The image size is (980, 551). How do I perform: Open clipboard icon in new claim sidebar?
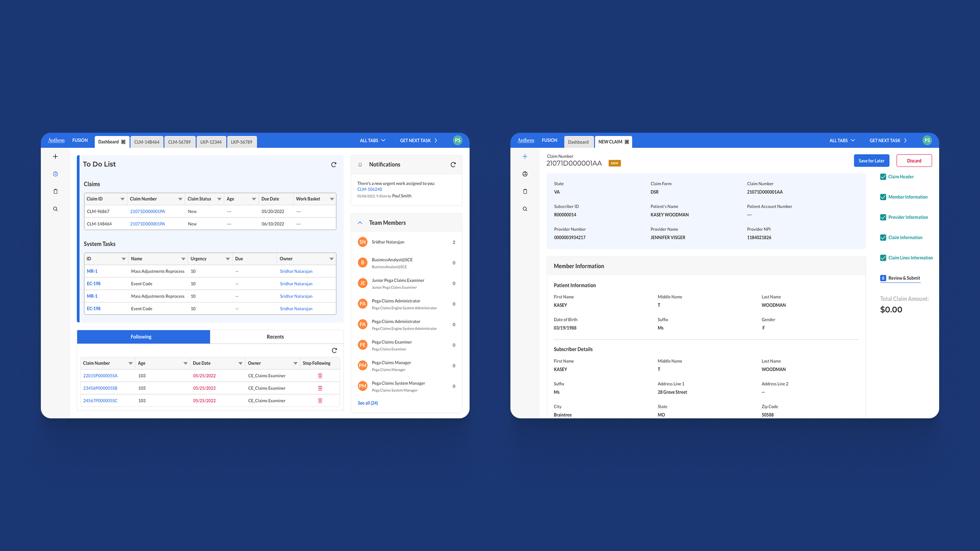pos(525,192)
